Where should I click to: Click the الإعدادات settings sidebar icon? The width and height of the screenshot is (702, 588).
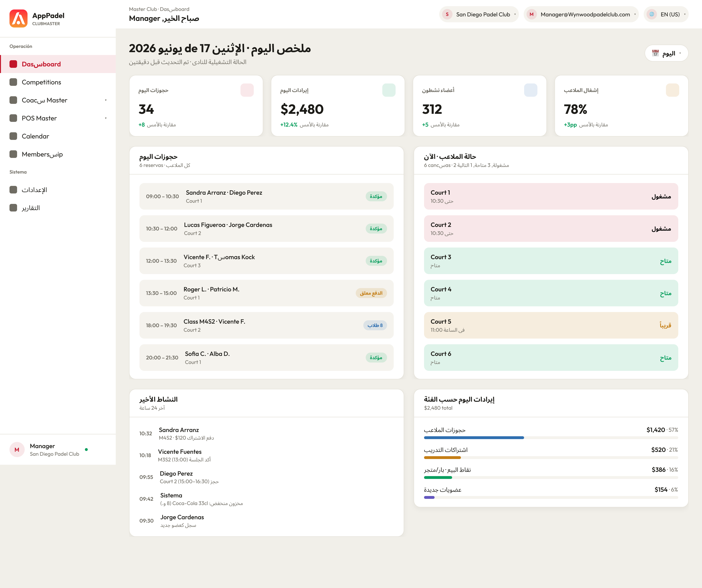tap(13, 190)
